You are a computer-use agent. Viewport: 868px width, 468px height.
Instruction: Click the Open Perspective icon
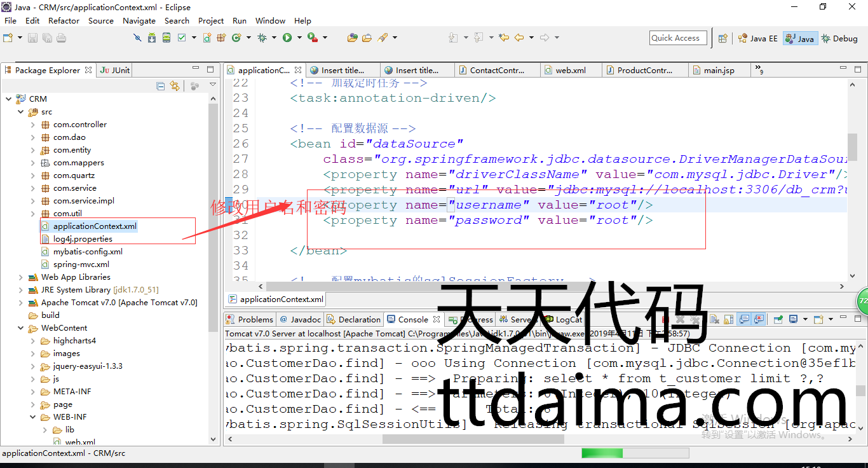tap(722, 38)
